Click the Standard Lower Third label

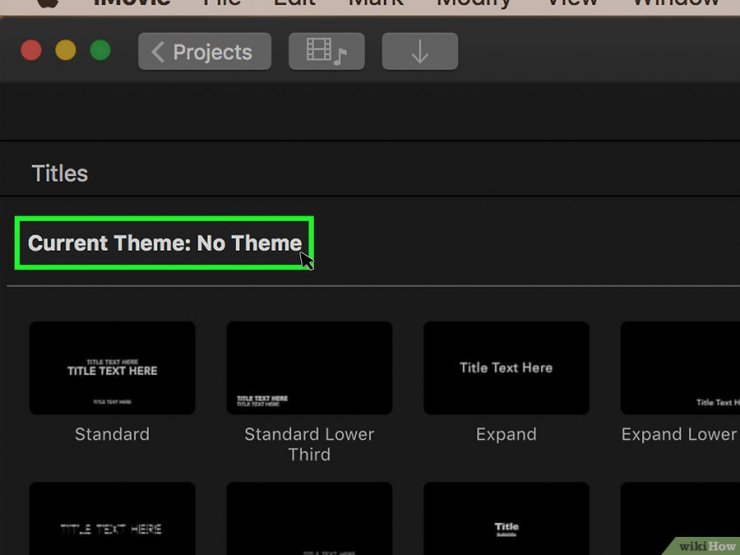309,444
